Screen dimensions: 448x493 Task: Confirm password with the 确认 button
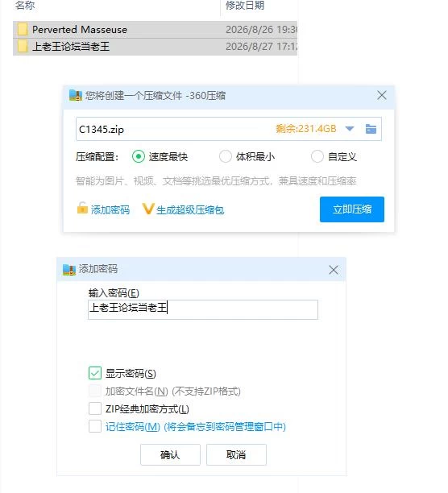(170, 454)
